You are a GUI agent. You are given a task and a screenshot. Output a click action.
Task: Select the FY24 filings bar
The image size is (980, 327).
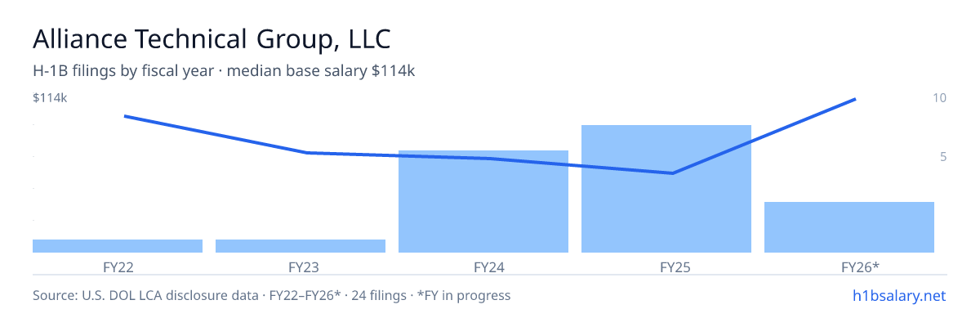483,201
